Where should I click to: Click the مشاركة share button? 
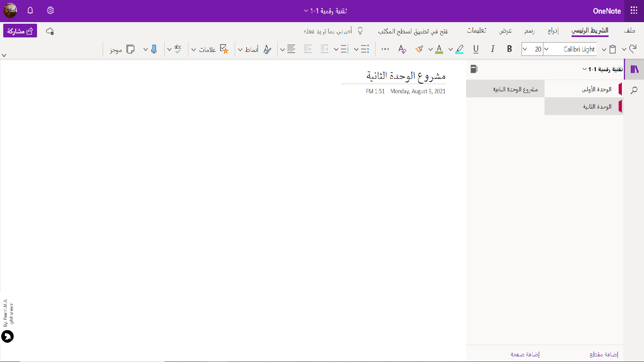(20, 31)
